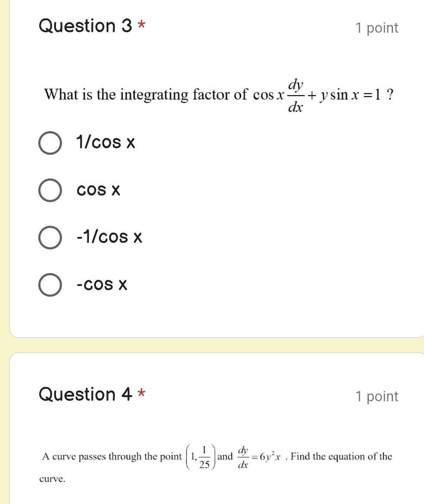This screenshot has height=504, width=424.
Task: Click the "-cos x" answer label text
Action: click(102, 284)
